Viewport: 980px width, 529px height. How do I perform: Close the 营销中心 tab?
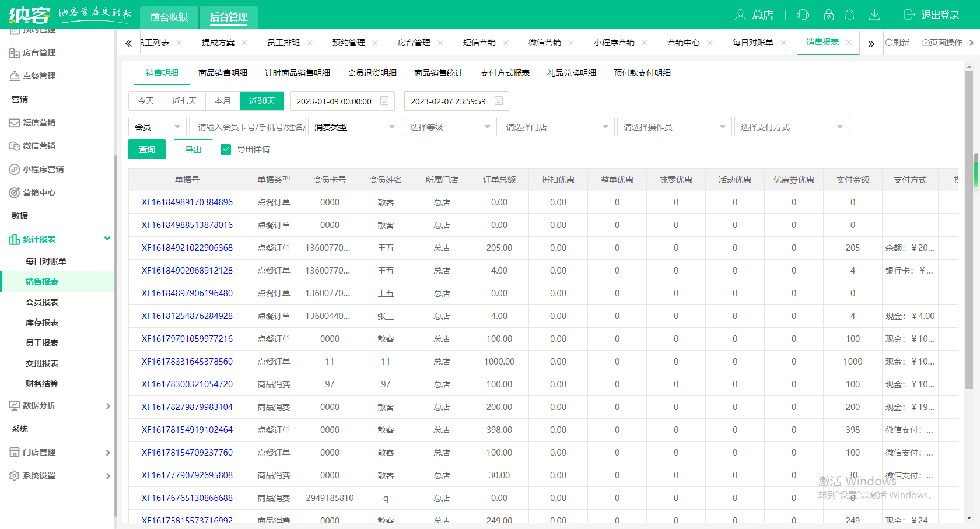[x=710, y=43]
